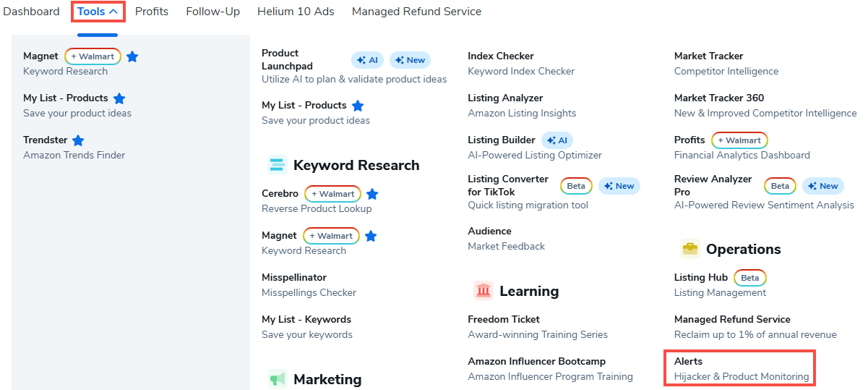Screen dimensions: 868x390
Task: Open Market Tracker 360
Action: pos(718,98)
